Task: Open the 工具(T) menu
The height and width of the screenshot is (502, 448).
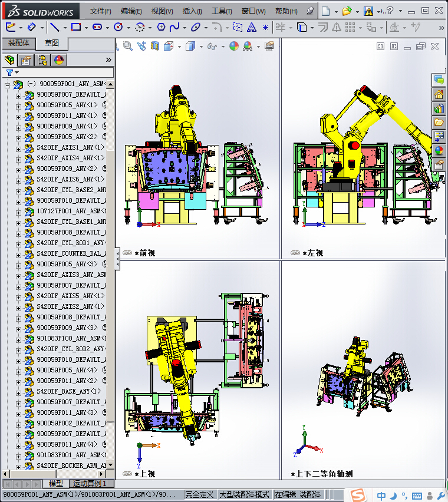Action: point(222,11)
